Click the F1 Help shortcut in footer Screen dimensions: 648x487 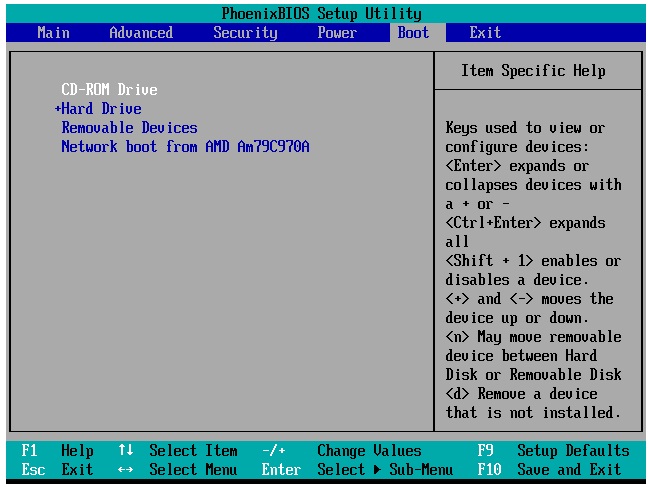pyautogui.click(x=60, y=451)
